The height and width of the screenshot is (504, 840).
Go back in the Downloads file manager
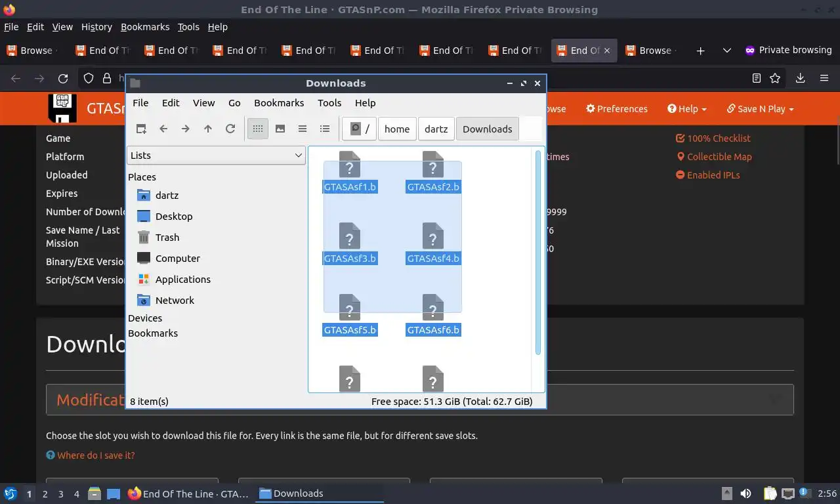(x=163, y=129)
